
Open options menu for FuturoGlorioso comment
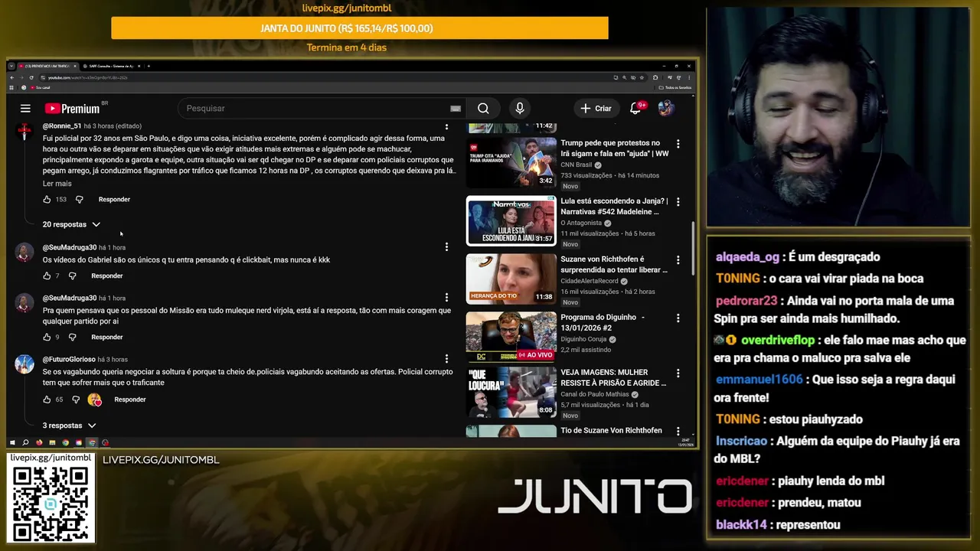[446, 359]
